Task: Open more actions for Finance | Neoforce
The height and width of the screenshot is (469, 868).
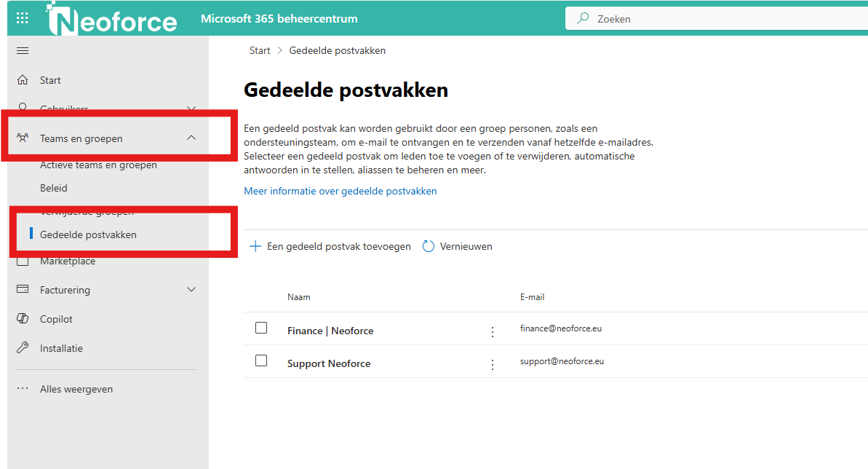Action: point(492,331)
